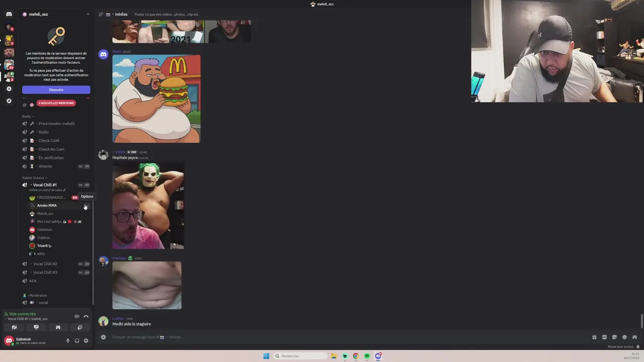644x362 pixels.
Task: Join Vocal Chill #2 channel
Action: pos(56,264)
